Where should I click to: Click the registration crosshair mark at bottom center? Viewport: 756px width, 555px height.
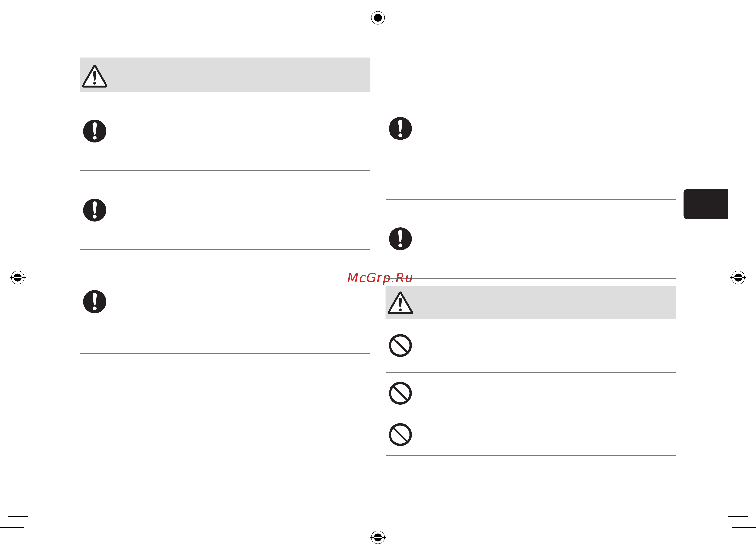378,537
